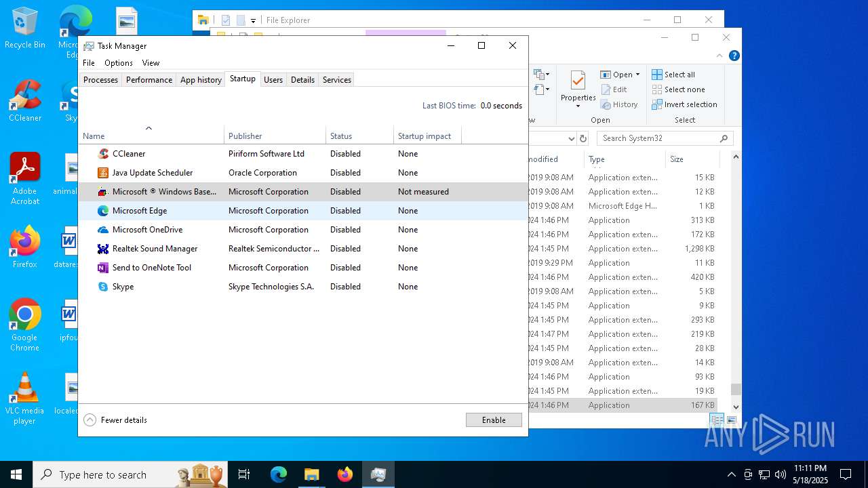Open the clock and date in the taskbar
This screenshot has height=488, width=868.
pyautogui.click(x=810, y=474)
